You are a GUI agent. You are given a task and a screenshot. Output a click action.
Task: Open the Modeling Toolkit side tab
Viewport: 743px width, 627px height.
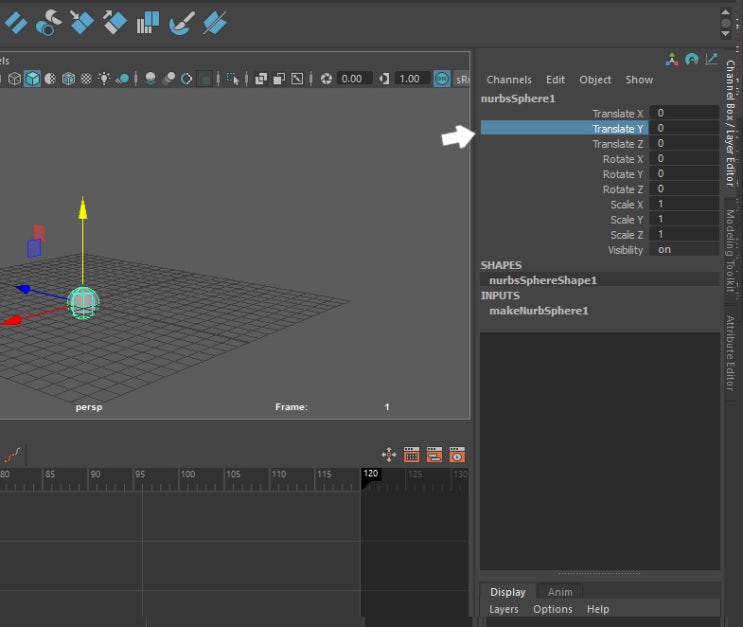pos(731,250)
